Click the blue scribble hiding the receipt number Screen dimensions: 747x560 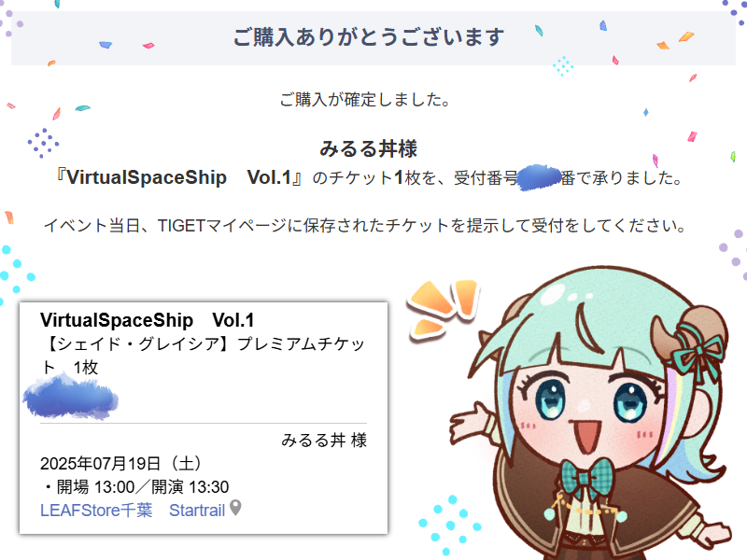pyautogui.click(x=540, y=177)
